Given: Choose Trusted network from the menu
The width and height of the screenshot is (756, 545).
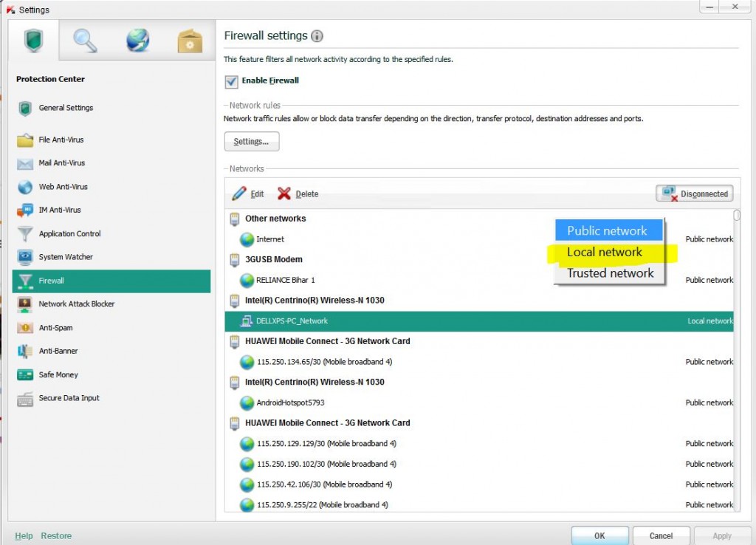Looking at the screenshot, I should click(608, 273).
